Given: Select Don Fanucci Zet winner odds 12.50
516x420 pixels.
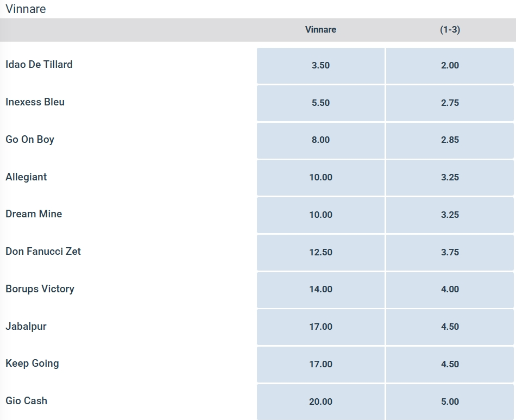Looking at the screenshot, I should pos(320,253).
